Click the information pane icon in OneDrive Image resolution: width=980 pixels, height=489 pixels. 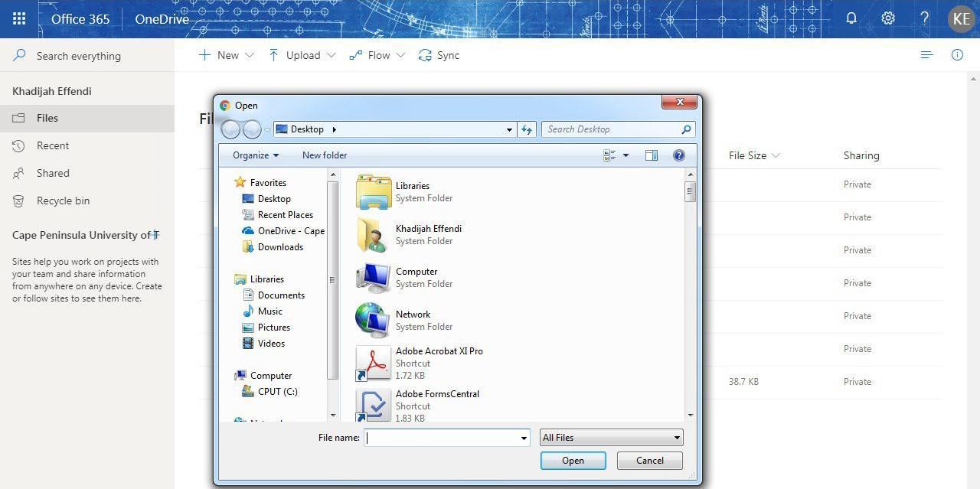click(957, 55)
